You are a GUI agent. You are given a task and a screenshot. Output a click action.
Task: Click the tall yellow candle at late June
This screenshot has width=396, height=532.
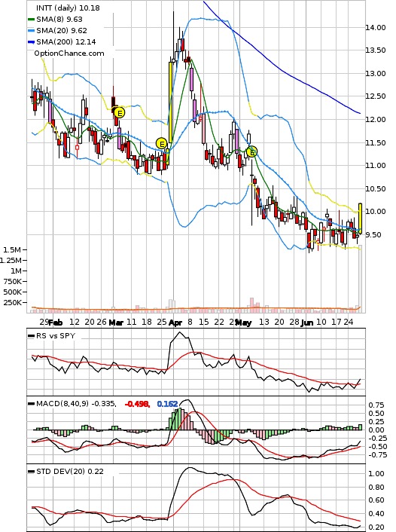360,219
